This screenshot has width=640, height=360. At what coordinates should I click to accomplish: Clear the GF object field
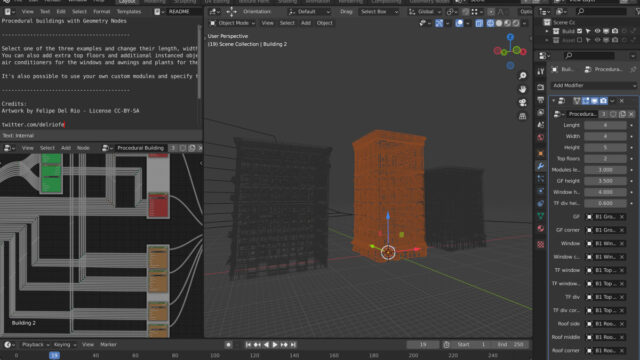pyautogui.click(x=622, y=217)
